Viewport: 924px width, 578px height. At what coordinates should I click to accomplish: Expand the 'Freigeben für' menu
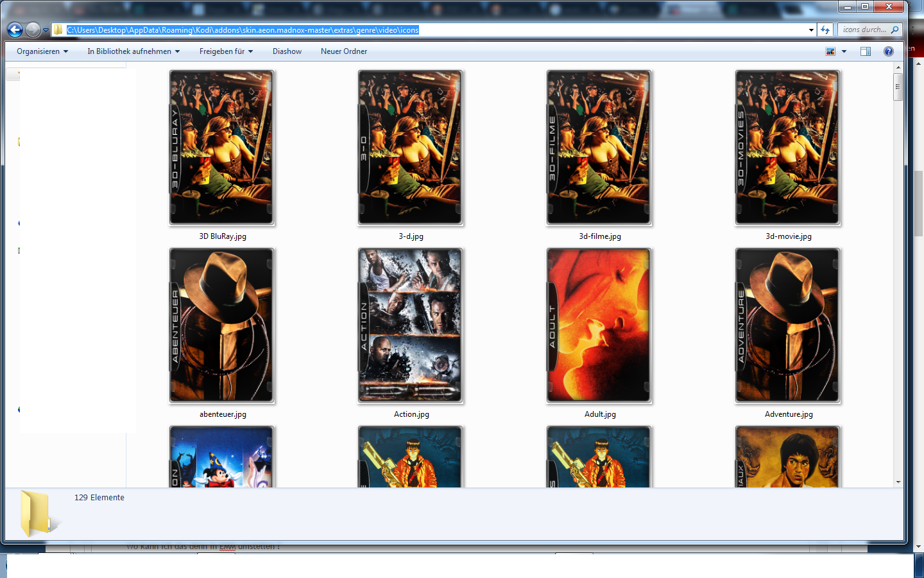pos(226,51)
